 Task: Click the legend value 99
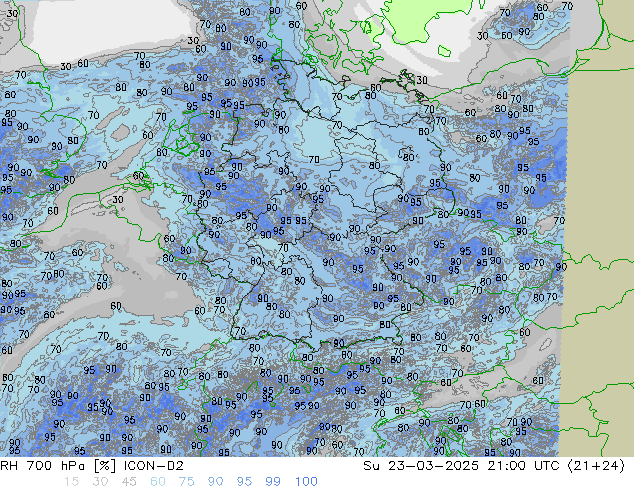(x=273, y=482)
